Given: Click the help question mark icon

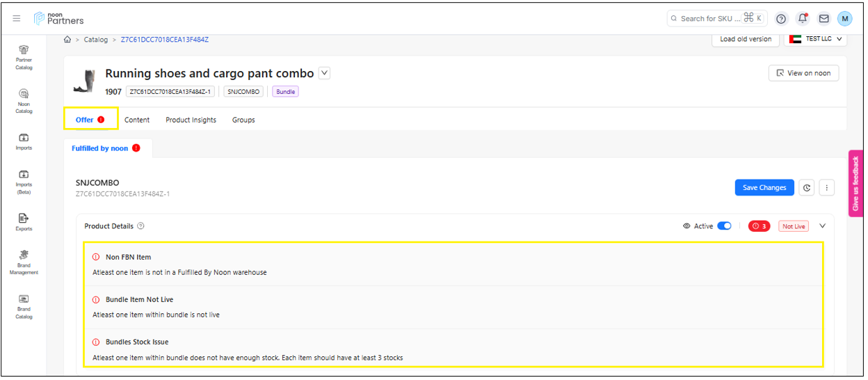Looking at the screenshot, I should (781, 19).
